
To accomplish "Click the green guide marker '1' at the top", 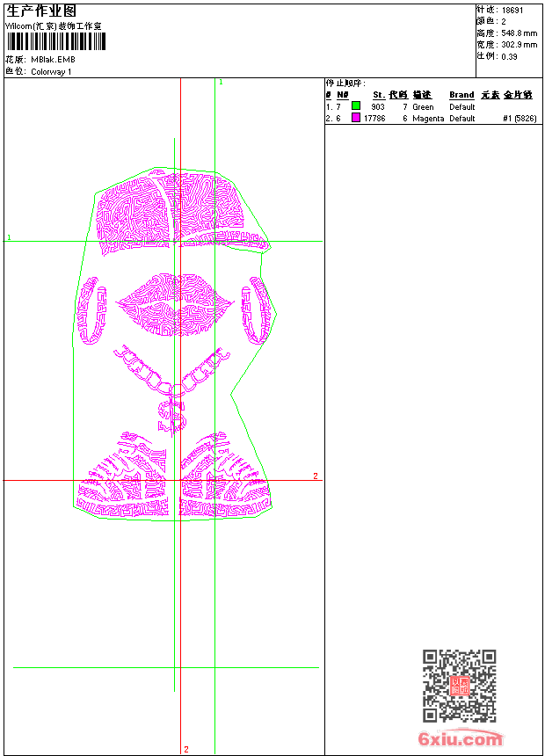I will coord(221,83).
